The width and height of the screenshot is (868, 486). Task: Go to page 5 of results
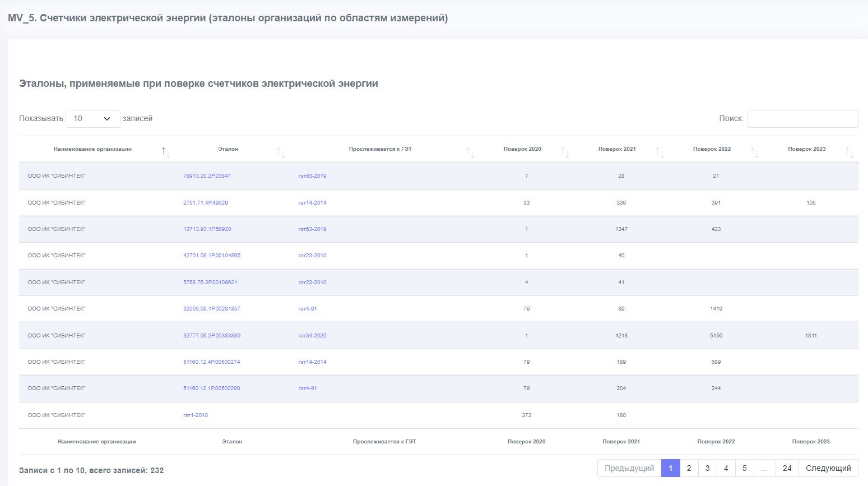(744, 468)
